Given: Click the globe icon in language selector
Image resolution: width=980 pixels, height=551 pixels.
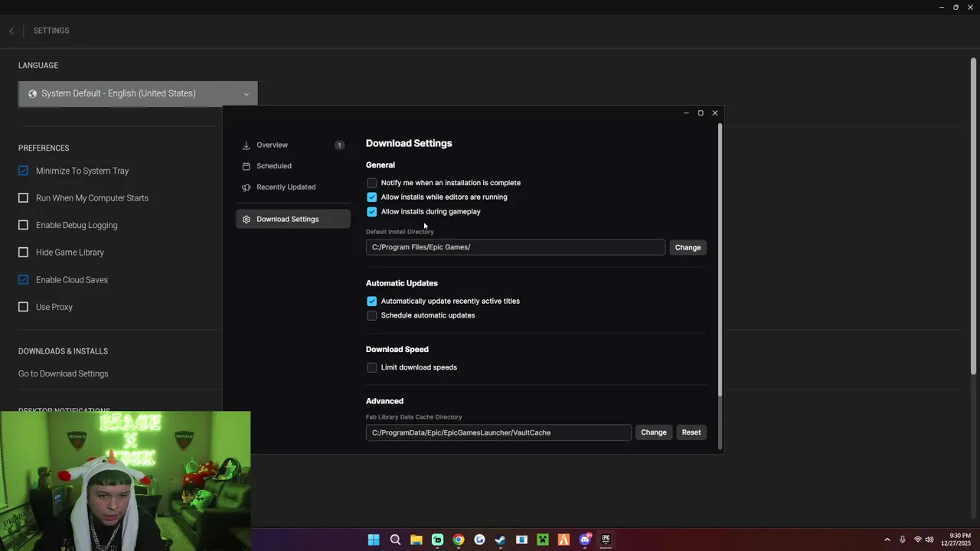Looking at the screenshot, I should (x=33, y=94).
